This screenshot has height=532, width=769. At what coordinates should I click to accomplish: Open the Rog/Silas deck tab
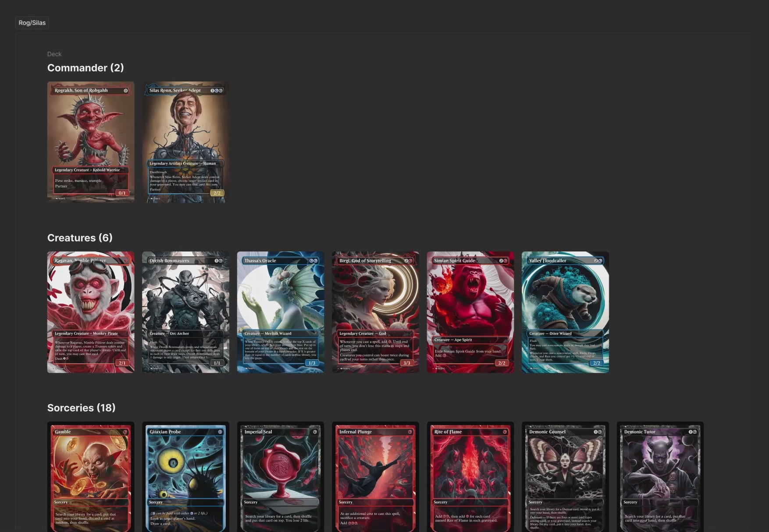point(32,23)
